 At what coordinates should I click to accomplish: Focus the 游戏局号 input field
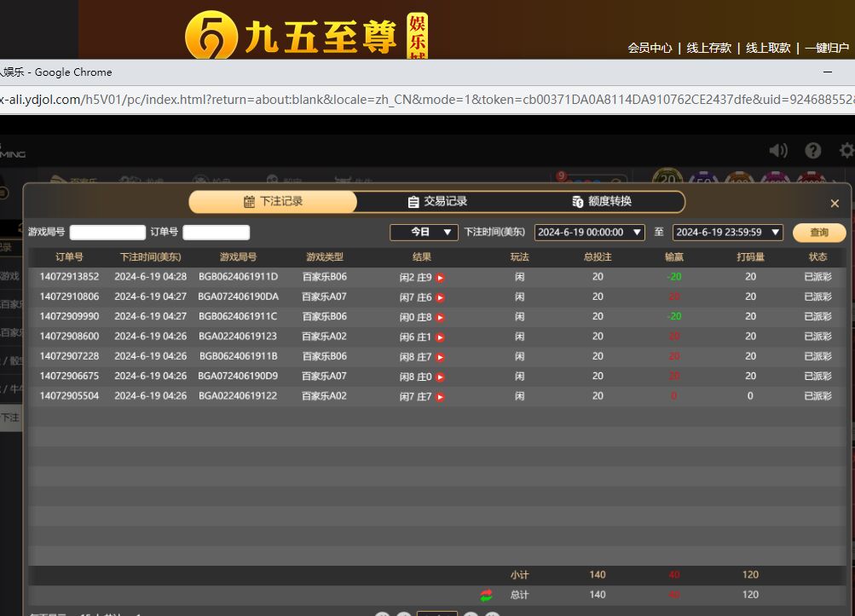coord(107,233)
